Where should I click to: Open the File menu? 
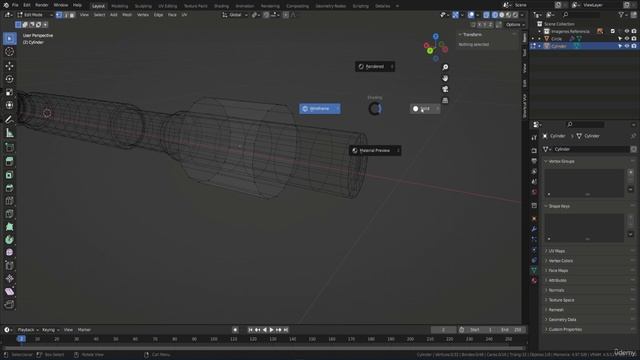[x=15, y=5]
